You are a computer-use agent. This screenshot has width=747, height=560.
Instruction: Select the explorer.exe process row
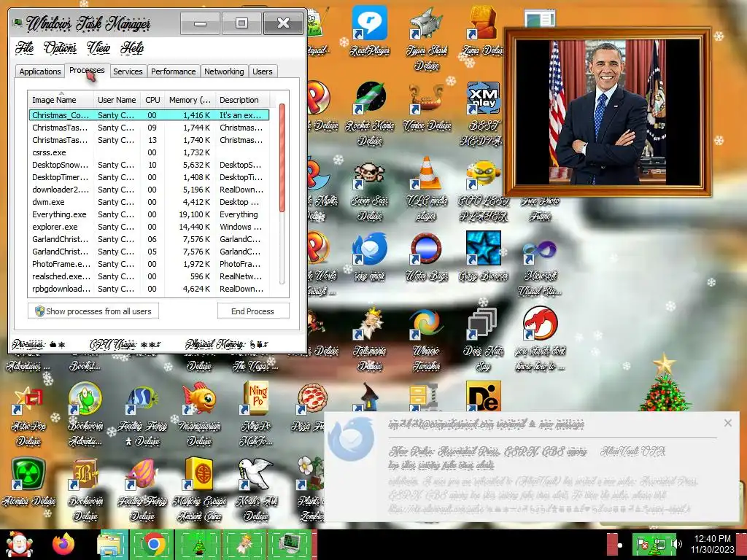(149, 227)
